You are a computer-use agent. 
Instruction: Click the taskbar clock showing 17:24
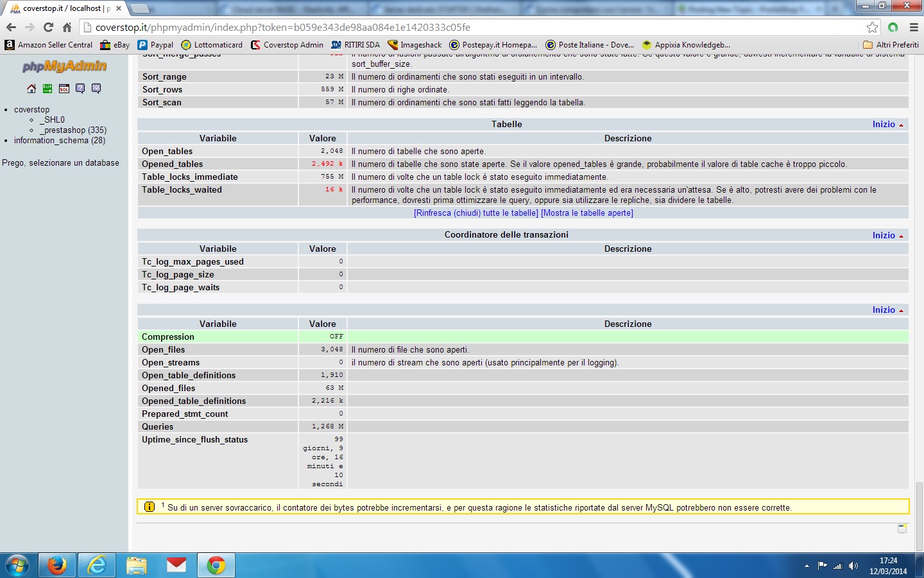888,566
